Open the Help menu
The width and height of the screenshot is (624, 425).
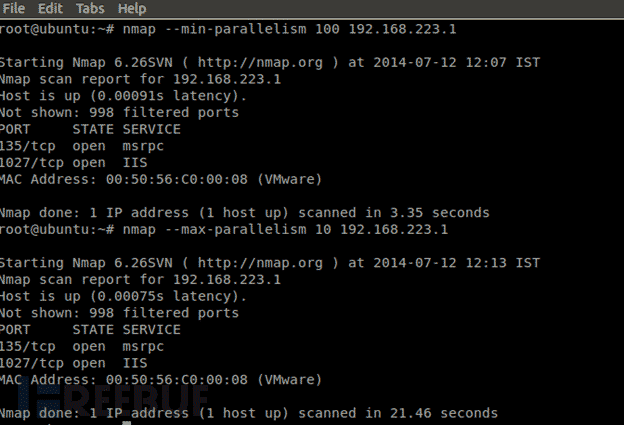(x=132, y=8)
